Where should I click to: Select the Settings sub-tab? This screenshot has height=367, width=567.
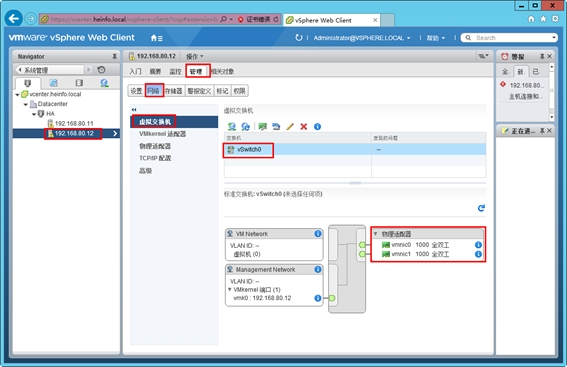pos(136,91)
